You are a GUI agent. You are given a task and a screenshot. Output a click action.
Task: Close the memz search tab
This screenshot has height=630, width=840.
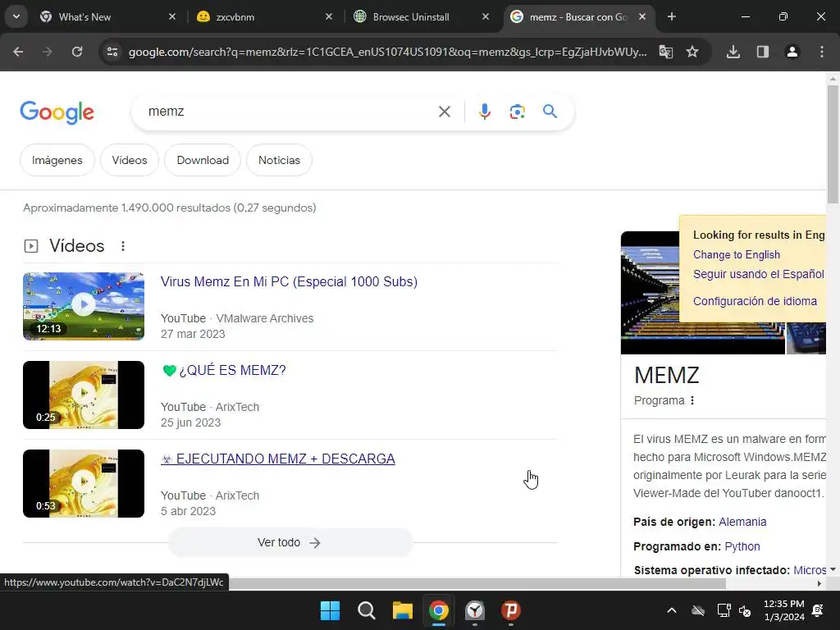[x=642, y=16]
